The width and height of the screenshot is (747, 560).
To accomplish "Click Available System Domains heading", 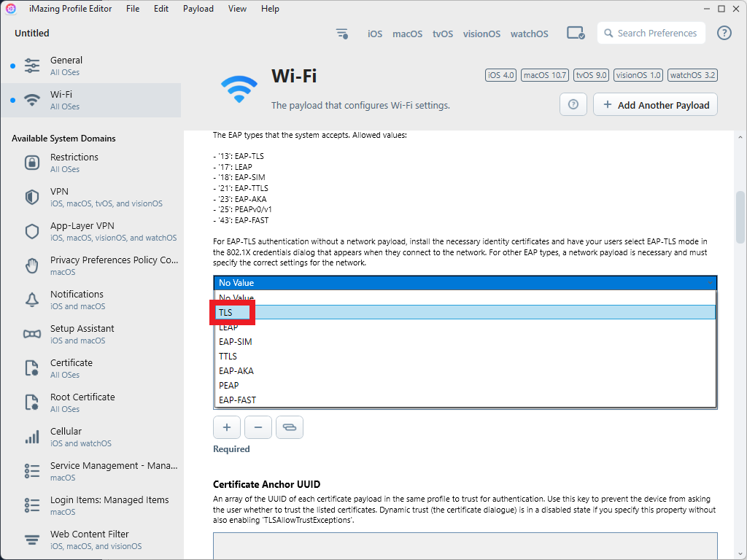I will (x=63, y=138).
